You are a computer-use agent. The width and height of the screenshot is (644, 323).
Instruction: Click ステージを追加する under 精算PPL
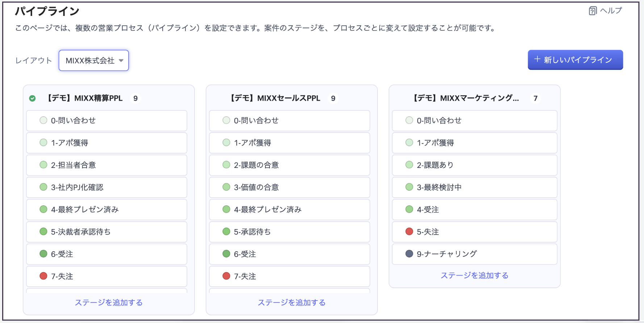click(109, 303)
